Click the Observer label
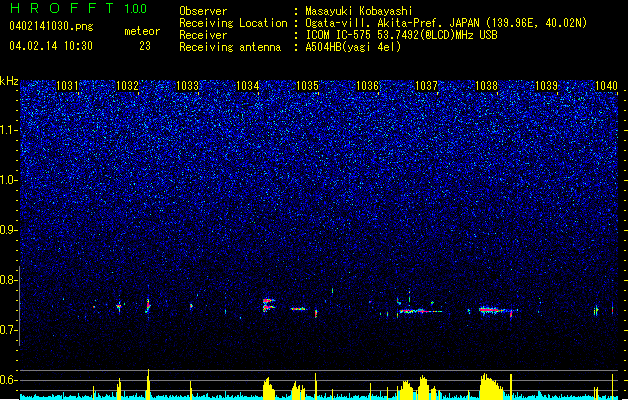 tap(203, 11)
